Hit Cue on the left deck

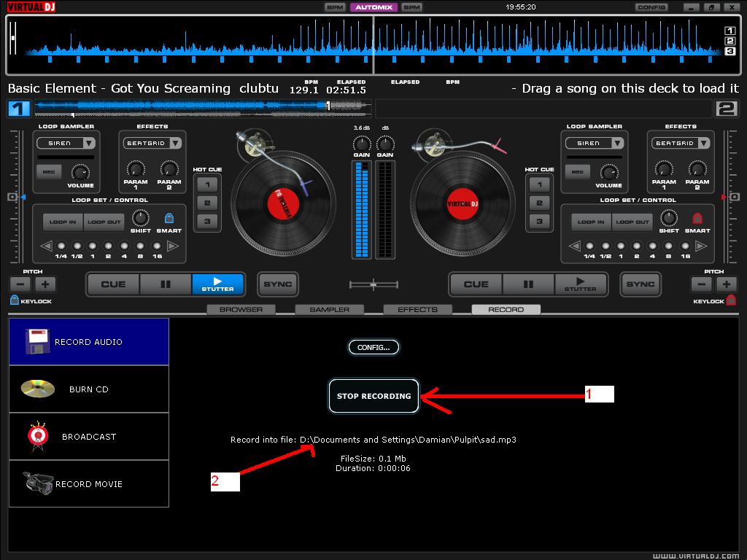113,284
